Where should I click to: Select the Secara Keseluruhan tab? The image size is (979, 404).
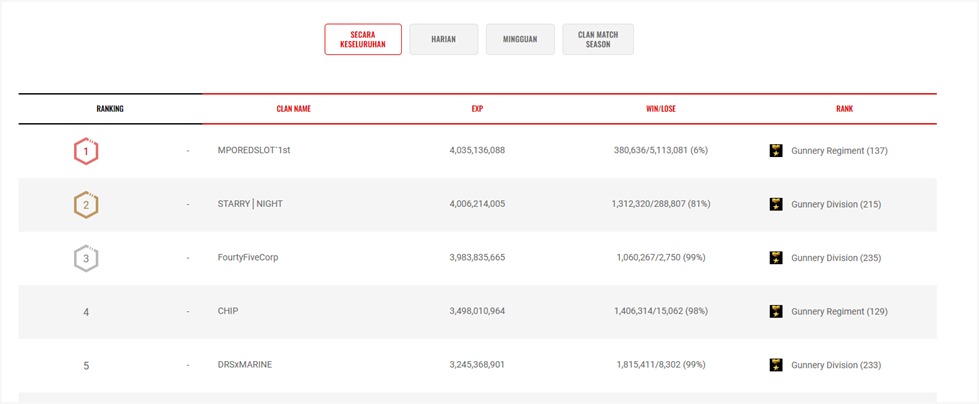pyautogui.click(x=363, y=39)
